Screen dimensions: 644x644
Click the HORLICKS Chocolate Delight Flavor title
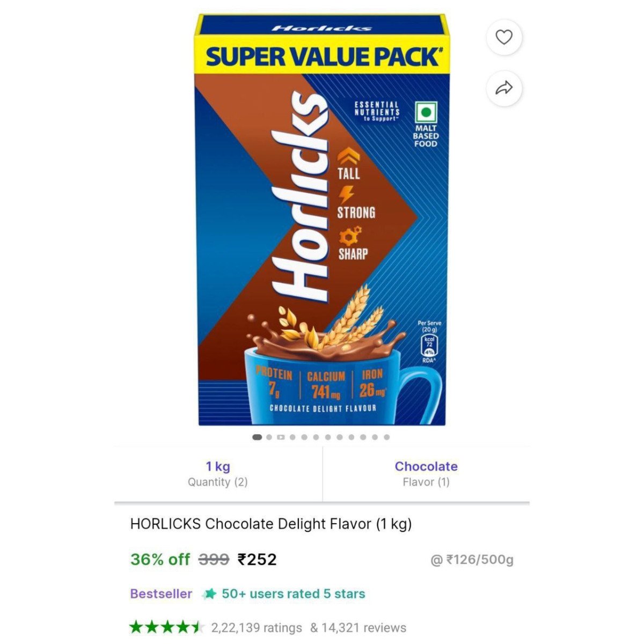(271, 524)
